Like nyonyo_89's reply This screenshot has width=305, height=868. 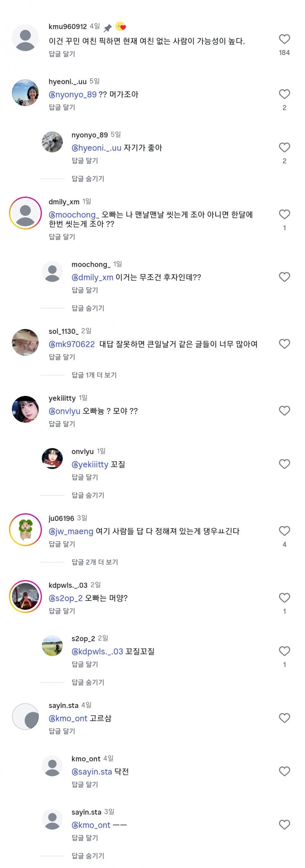click(x=284, y=147)
